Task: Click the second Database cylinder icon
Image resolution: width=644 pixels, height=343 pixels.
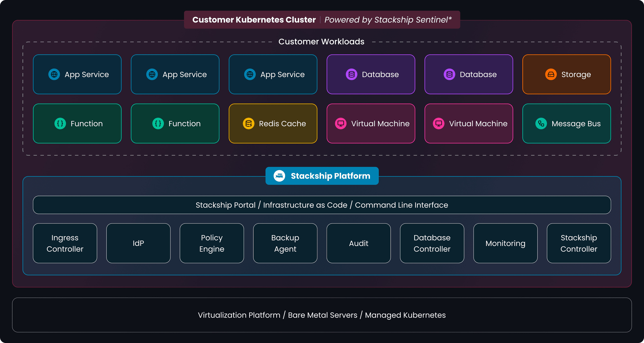Action: pos(449,74)
